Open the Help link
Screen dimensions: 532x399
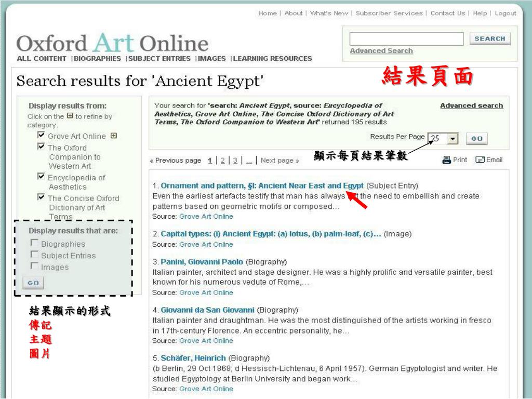[x=480, y=13]
